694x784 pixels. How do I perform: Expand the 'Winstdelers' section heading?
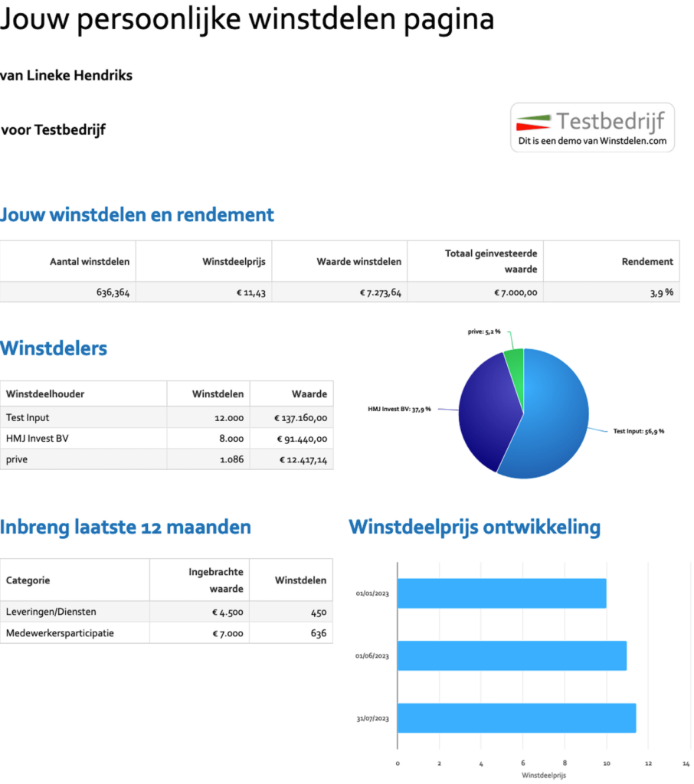tap(54, 348)
